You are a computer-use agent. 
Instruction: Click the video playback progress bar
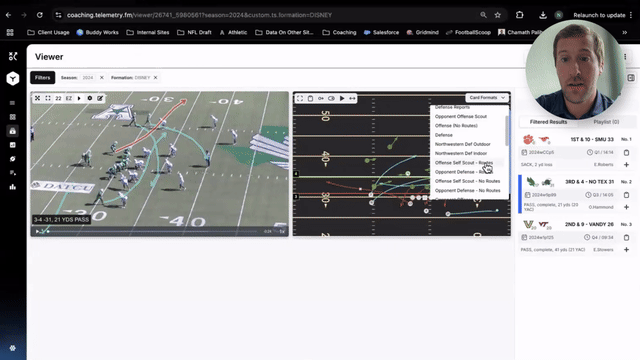tap(151, 231)
